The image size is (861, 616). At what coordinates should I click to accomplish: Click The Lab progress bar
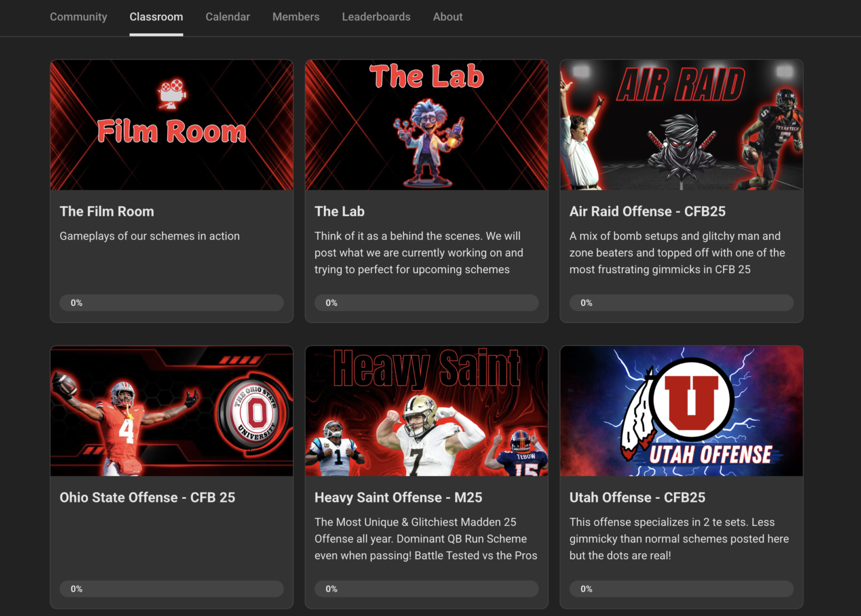coord(426,303)
